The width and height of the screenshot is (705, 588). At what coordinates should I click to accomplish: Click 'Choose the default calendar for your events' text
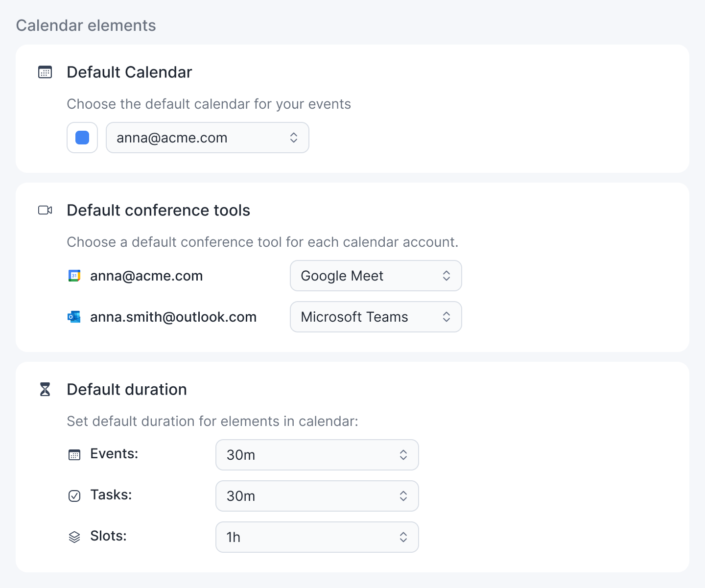tap(209, 104)
